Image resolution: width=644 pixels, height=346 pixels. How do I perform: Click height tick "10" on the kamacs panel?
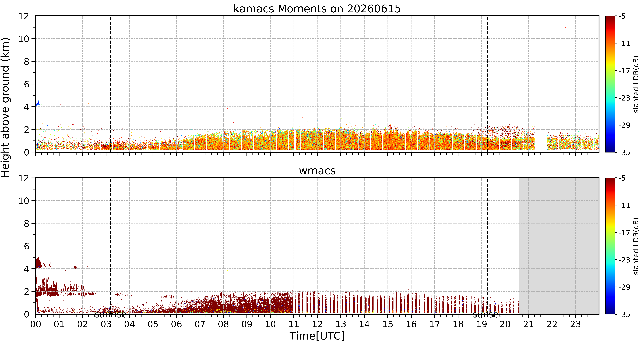pyautogui.click(x=24, y=39)
